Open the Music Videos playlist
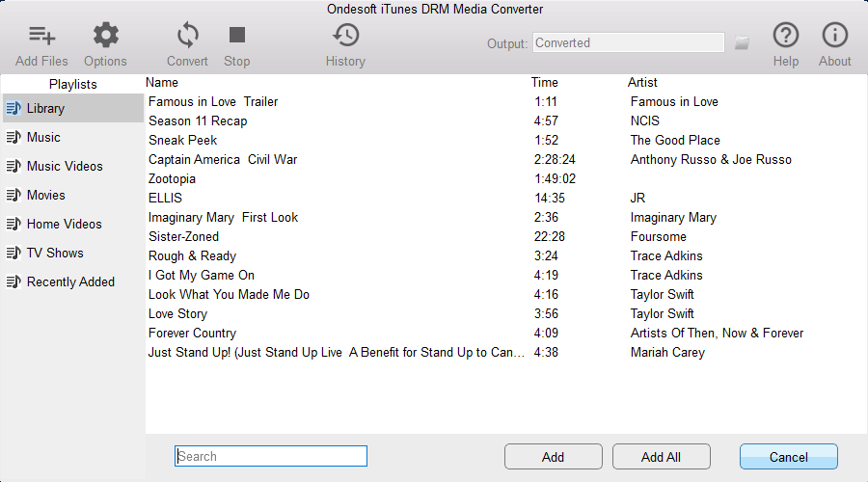868x482 pixels. [64, 166]
